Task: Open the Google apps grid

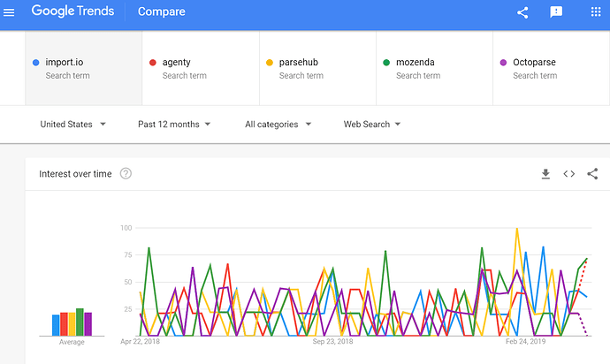Action: click(596, 12)
